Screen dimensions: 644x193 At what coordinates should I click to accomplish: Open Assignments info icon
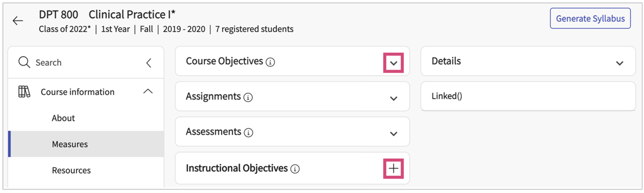click(x=248, y=98)
